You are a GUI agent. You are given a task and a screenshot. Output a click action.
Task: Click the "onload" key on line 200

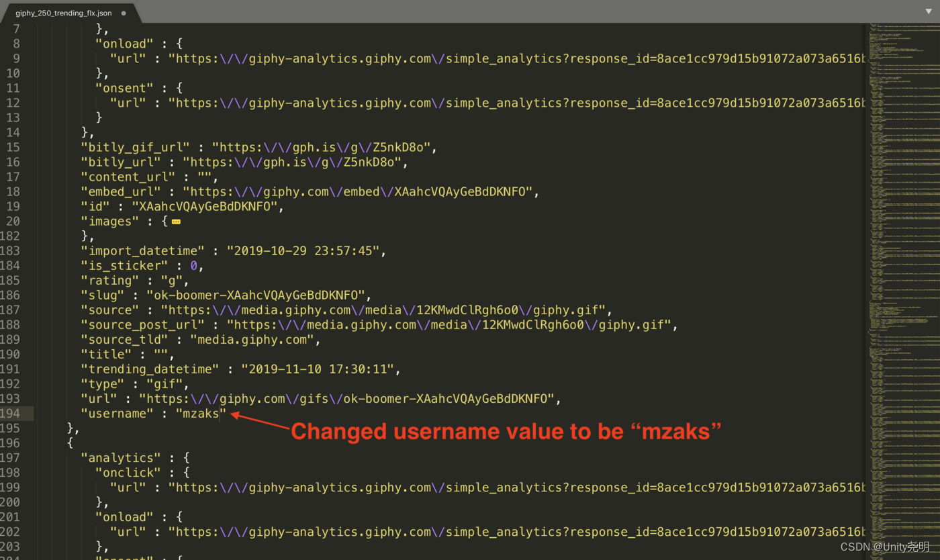click(x=125, y=516)
